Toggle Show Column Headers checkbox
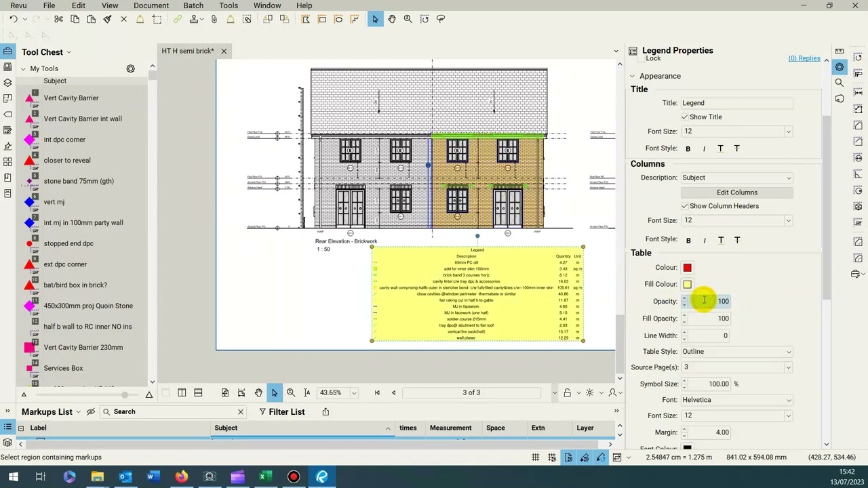The image size is (868, 488). 685,206
